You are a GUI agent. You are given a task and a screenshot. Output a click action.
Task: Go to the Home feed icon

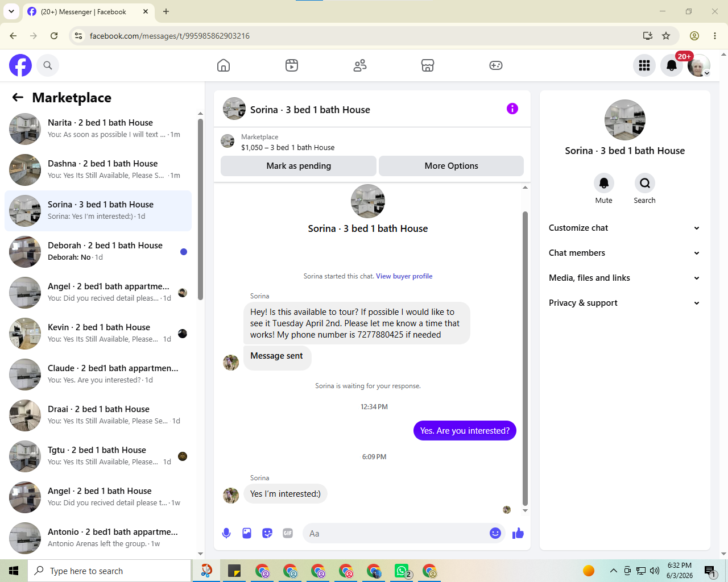point(224,65)
